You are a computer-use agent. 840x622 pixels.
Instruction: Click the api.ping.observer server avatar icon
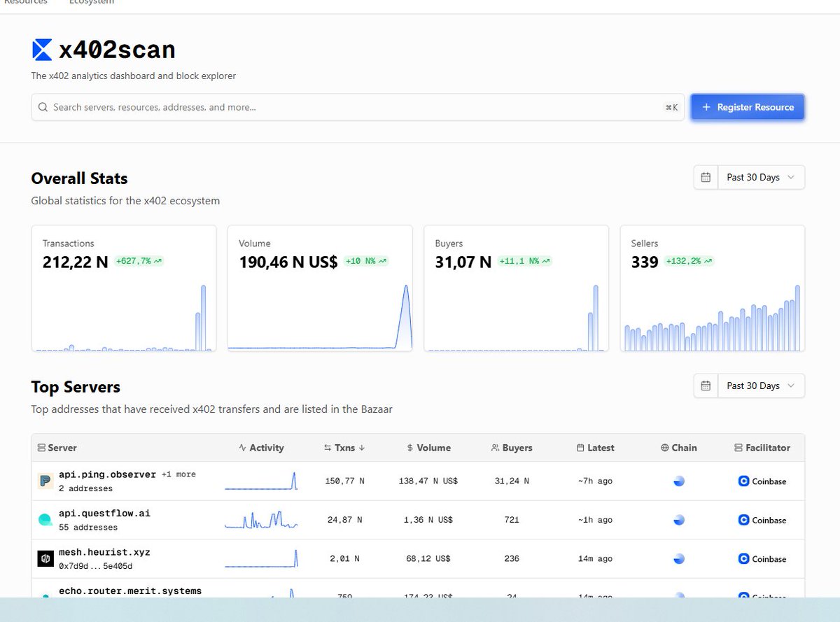pos(45,481)
